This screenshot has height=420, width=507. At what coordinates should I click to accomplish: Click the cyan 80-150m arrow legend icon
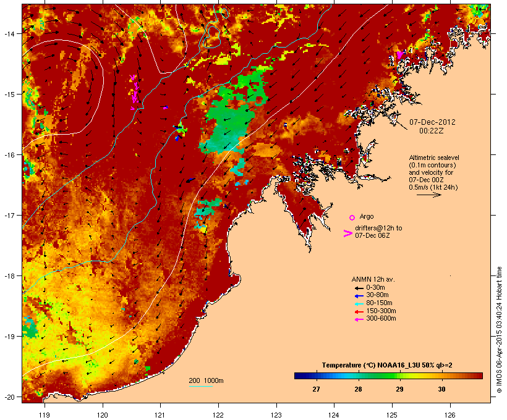pos(359,304)
